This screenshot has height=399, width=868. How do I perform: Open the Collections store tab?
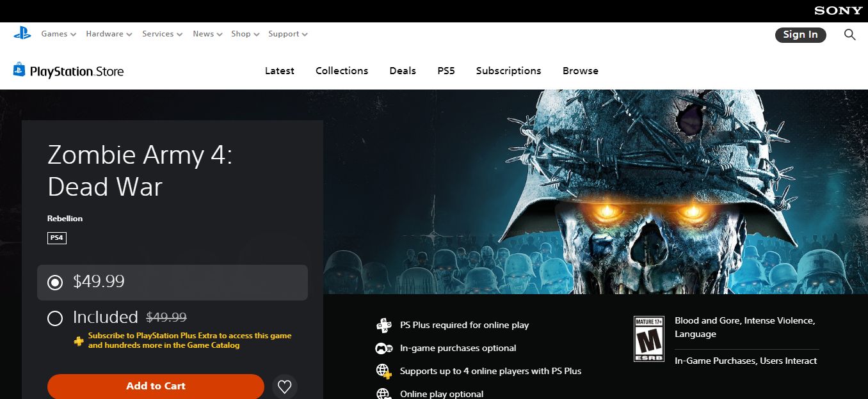(342, 71)
